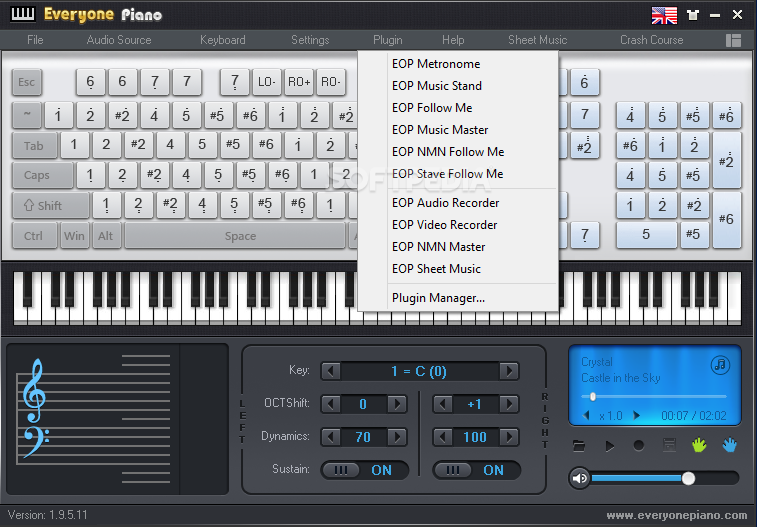Click the bass clef on the staff
This screenshot has height=527, width=757.
[35, 441]
